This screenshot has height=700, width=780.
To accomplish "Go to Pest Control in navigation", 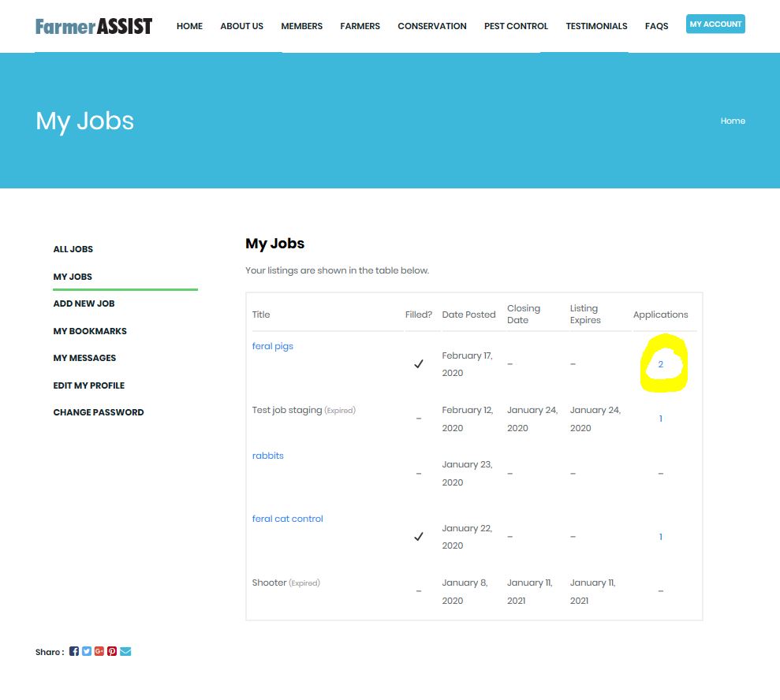I will pos(516,26).
